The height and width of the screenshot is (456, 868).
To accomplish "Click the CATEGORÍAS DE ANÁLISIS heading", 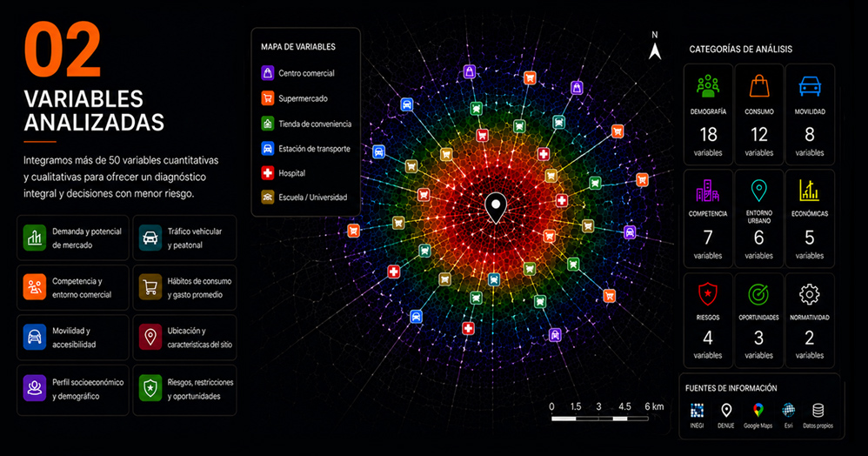I will 741,50.
